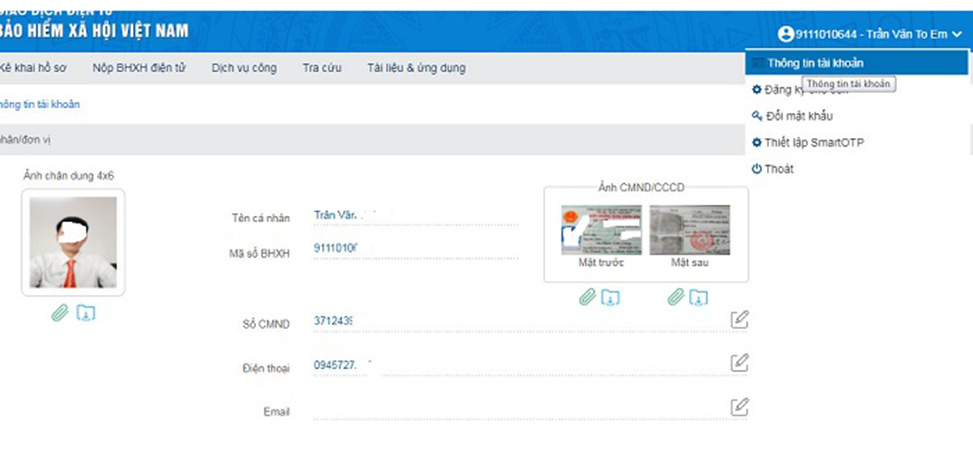Click the download icon under portrait photo
The height and width of the screenshot is (461, 973).
(x=86, y=313)
